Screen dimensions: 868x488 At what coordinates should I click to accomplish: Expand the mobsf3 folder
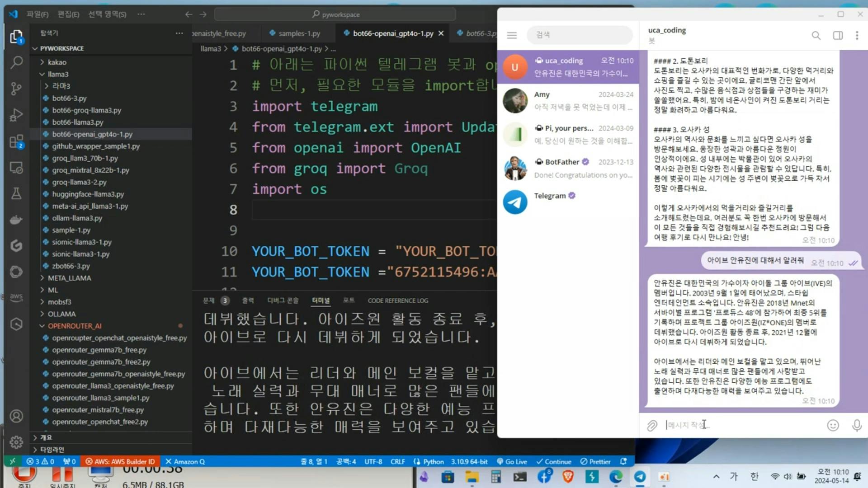pyautogui.click(x=59, y=302)
